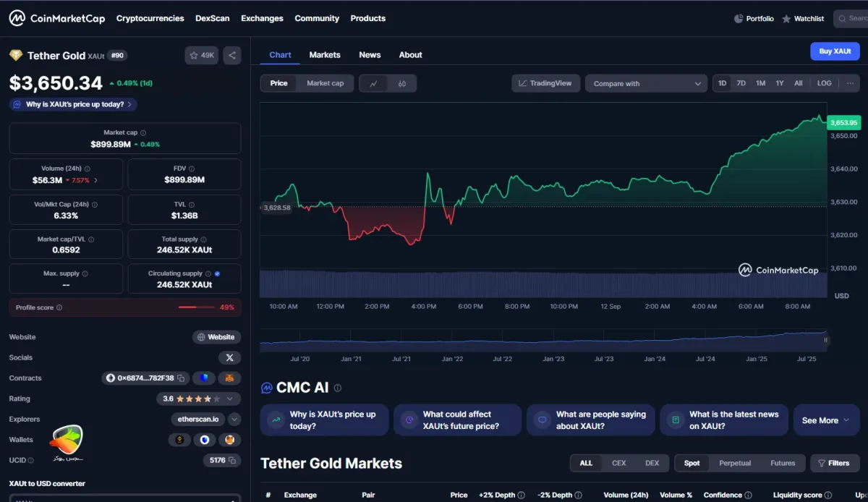Copy the 0x6874...782F38 contract address
This screenshot has width=868, height=502.
tap(181, 378)
